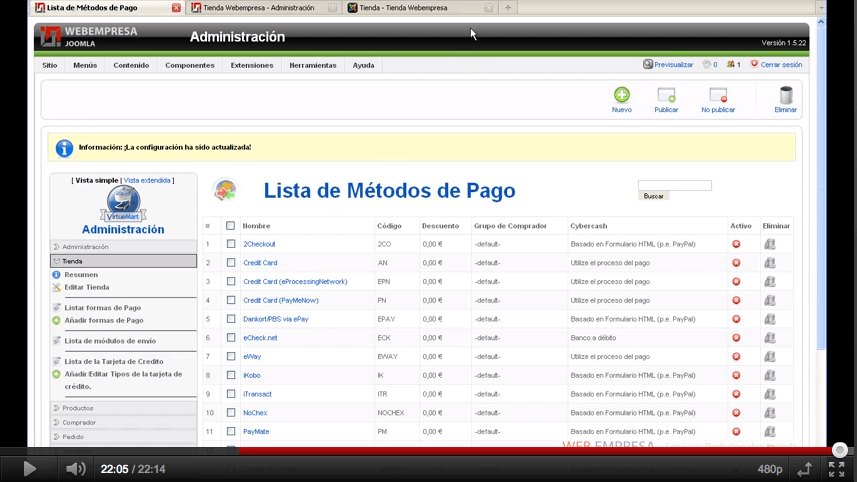This screenshot has height=482, width=857.
Task: Open the Contenido menu
Action: (x=131, y=65)
